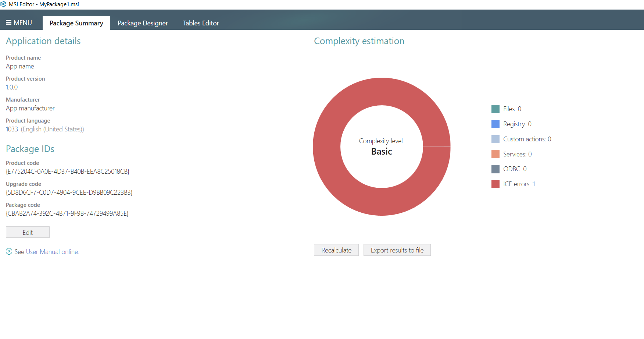This screenshot has height=339, width=644.
Task: Export results to file
Action: pyautogui.click(x=397, y=250)
